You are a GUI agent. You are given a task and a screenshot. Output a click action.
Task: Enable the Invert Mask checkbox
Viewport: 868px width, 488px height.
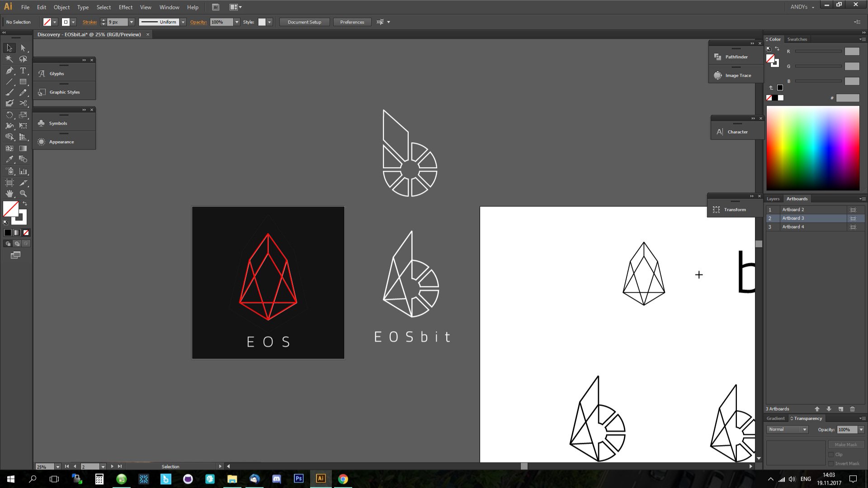831,464
